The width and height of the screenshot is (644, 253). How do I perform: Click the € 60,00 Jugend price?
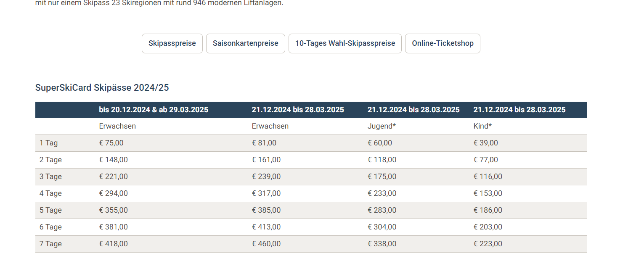coord(380,143)
